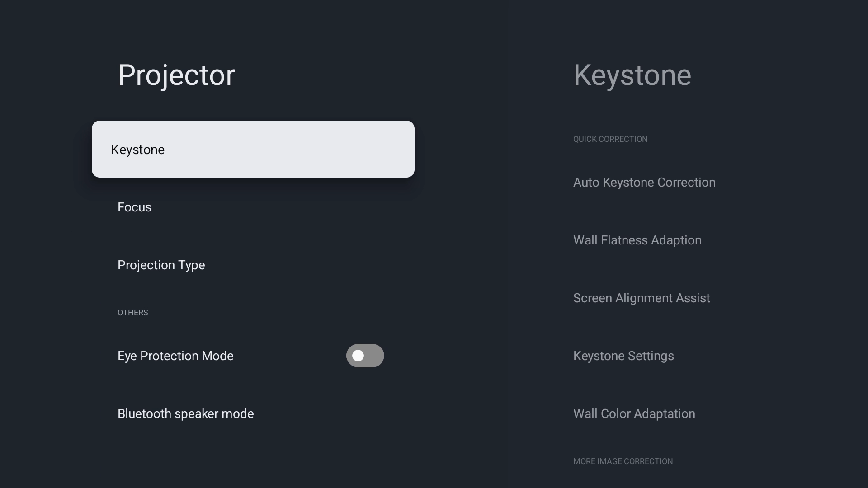Start Auto Keystone Correction

644,183
